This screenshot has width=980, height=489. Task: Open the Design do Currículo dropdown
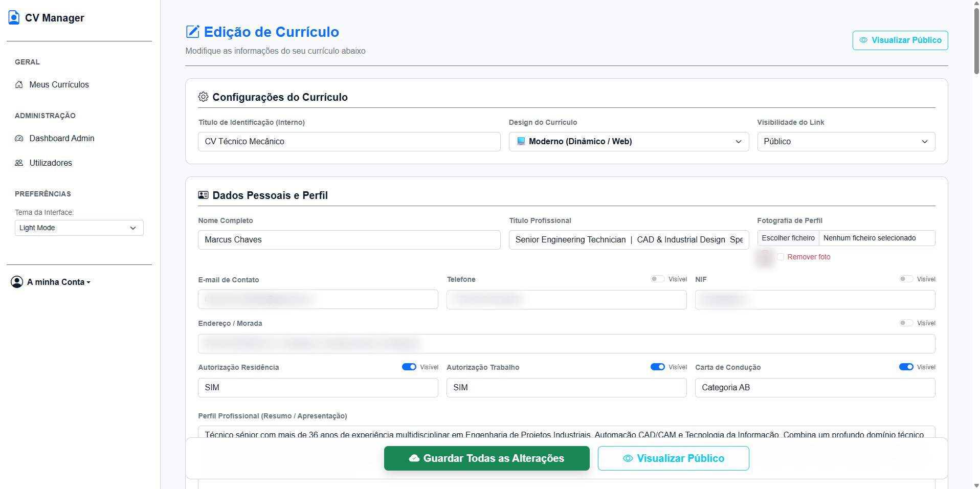coord(629,142)
